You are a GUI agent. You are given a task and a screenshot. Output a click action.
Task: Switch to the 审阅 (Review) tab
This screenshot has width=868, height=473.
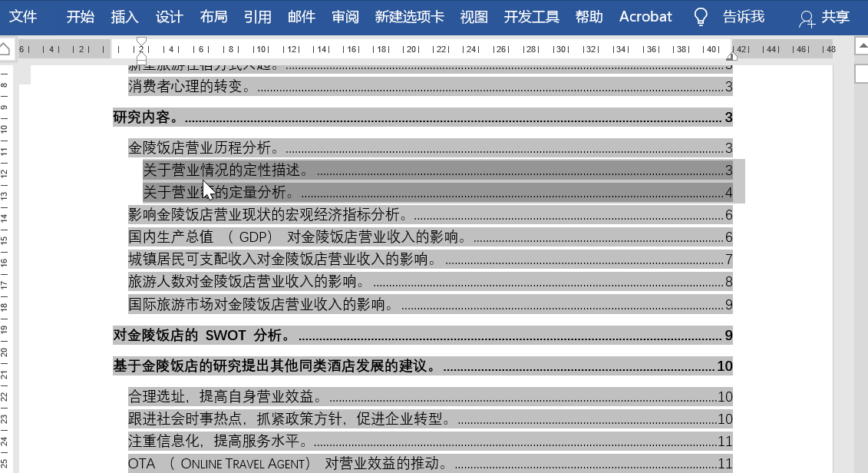point(345,17)
